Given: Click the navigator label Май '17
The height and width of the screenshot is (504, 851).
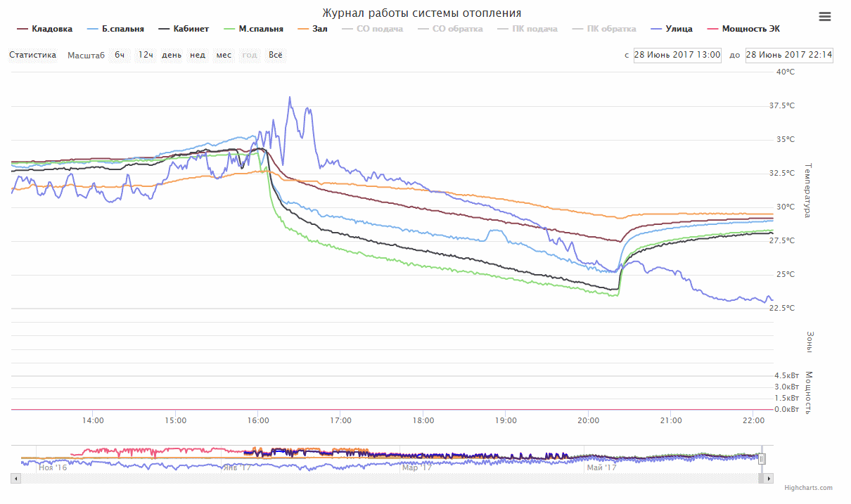Looking at the screenshot, I should 600,467.
